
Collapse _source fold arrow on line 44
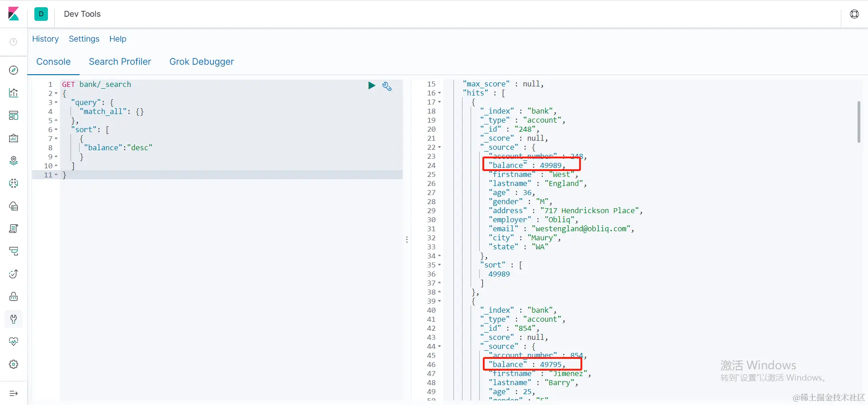pos(439,347)
